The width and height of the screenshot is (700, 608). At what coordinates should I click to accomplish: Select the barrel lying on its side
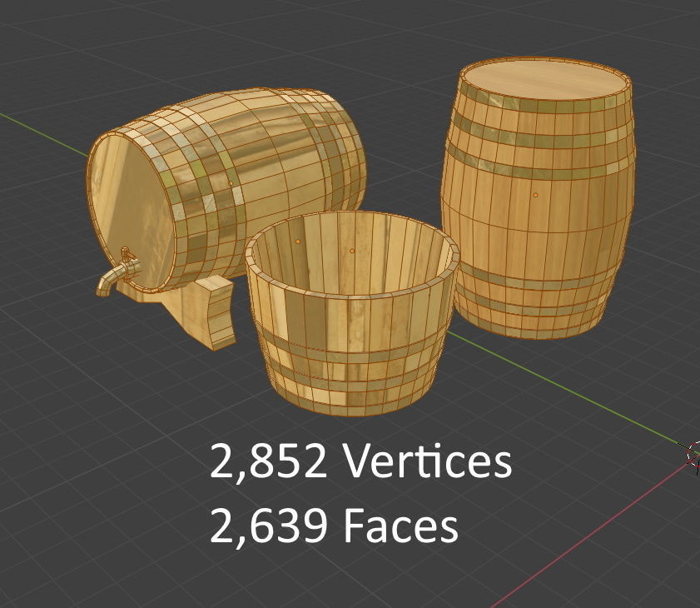point(226,190)
